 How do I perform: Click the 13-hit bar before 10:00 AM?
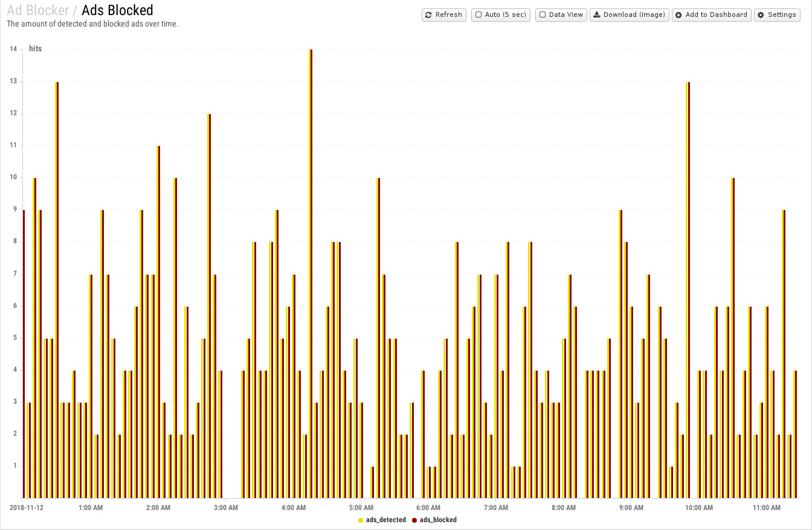point(688,290)
